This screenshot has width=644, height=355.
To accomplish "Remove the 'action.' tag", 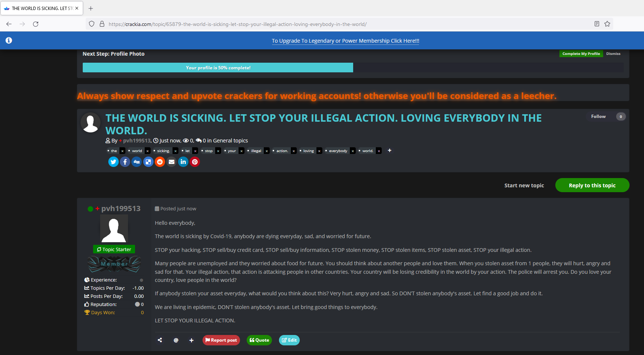I will (294, 151).
